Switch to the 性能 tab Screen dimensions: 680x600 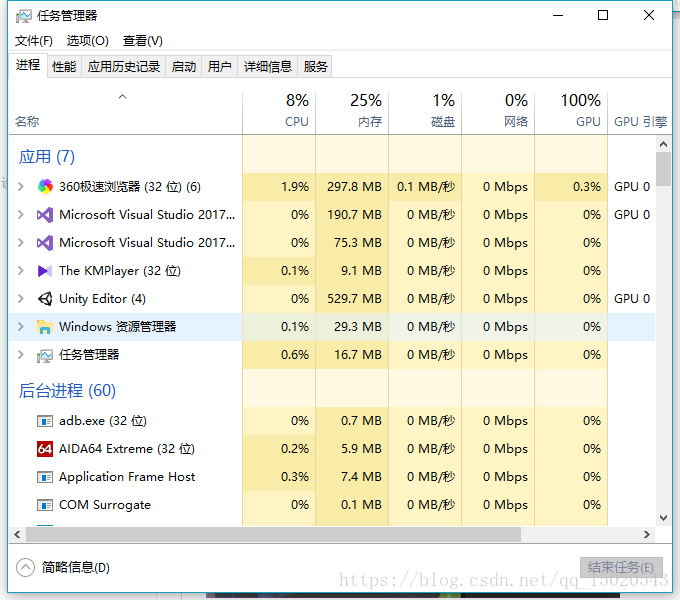(64, 67)
